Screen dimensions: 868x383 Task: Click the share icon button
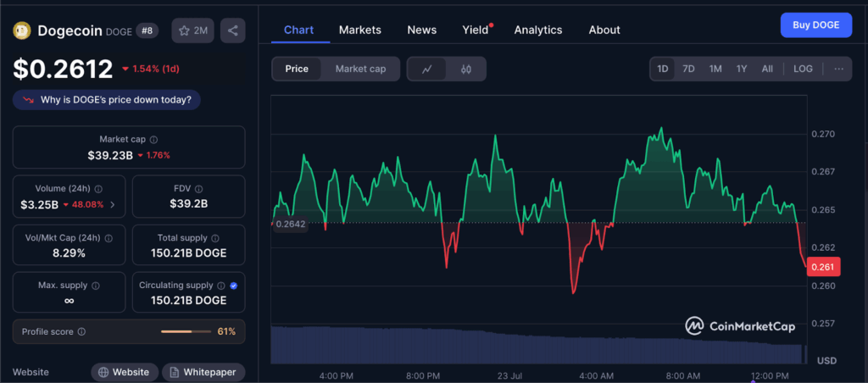pos(232,31)
